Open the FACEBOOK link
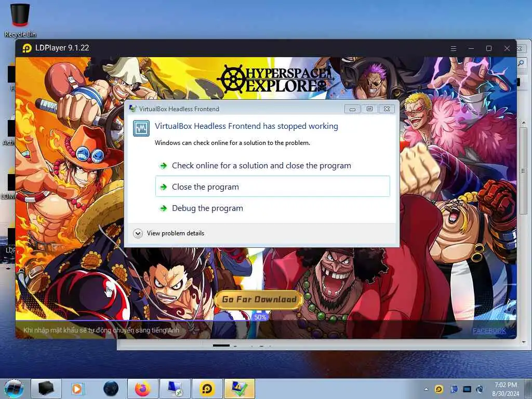 tap(489, 330)
